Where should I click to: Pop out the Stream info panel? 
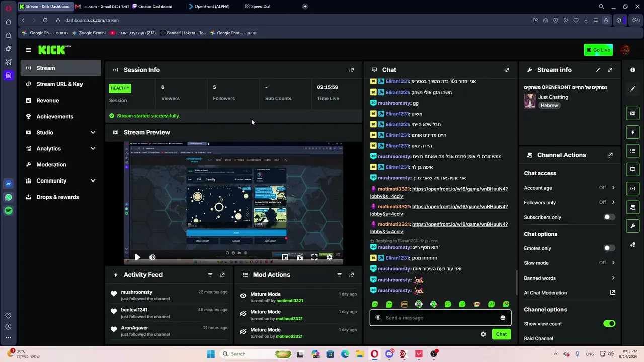[610, 70]
